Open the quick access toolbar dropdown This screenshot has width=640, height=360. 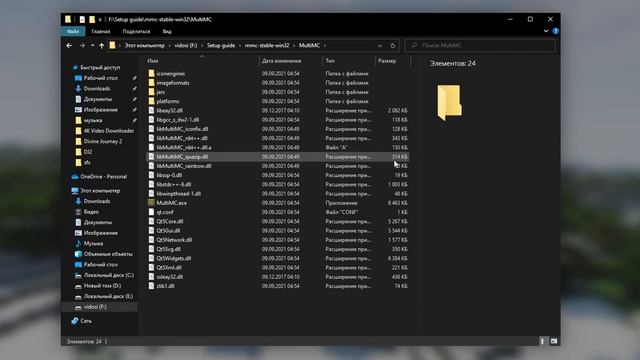pyautogui.click(x=100, y=19)
